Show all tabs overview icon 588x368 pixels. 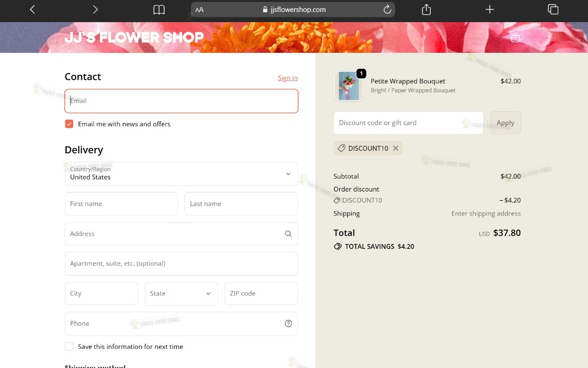coord(553,10)
